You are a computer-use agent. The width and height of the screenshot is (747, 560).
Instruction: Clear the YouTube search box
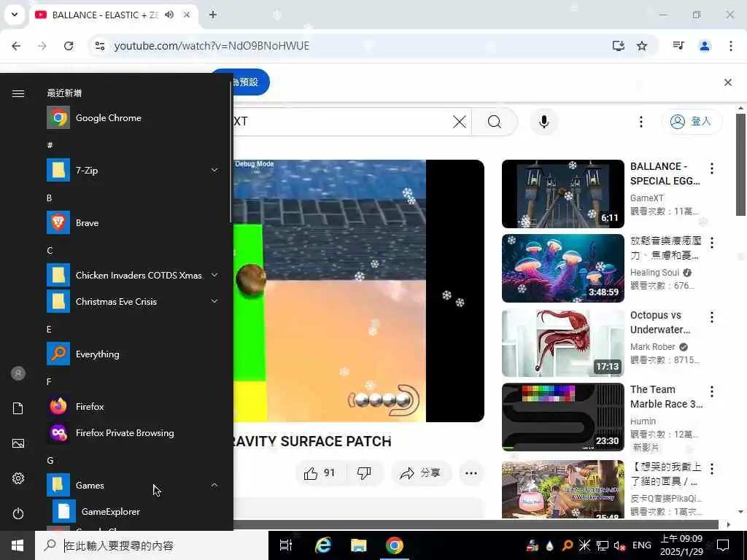point(460,122)
